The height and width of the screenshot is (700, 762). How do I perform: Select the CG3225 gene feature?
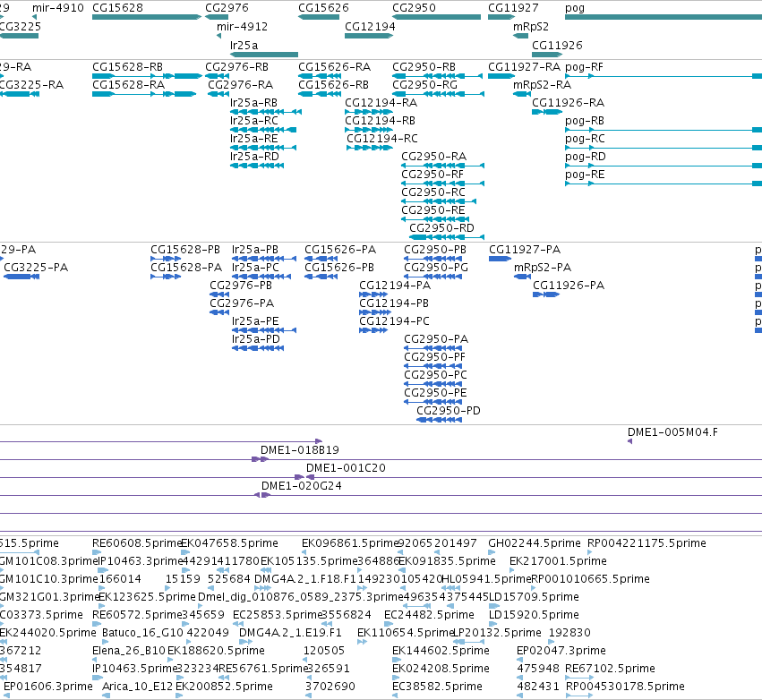(19, 36)
